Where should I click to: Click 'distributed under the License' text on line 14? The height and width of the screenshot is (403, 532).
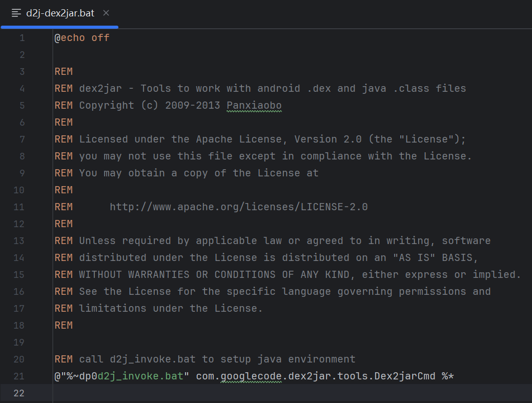pyautogui.click(x=168, y=258)
